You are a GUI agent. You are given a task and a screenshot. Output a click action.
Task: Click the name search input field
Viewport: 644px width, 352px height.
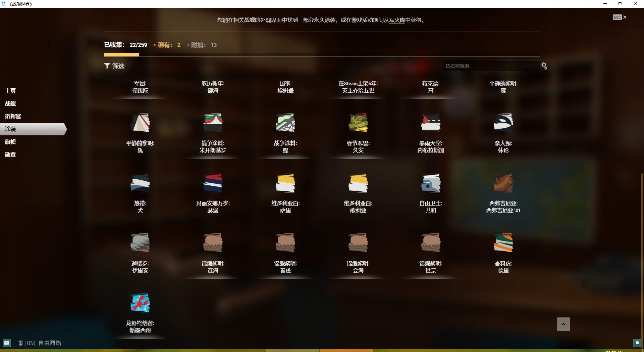click(490, 66)
